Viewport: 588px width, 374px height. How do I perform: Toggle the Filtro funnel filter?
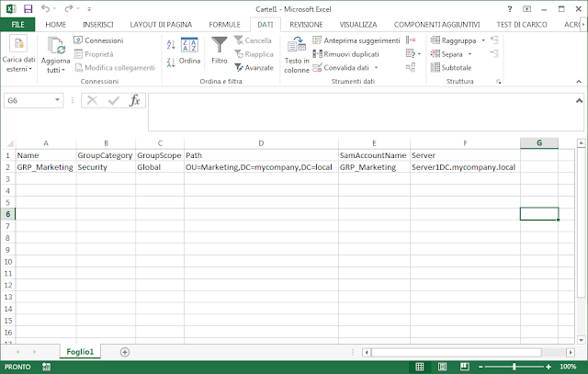[220, 51]
